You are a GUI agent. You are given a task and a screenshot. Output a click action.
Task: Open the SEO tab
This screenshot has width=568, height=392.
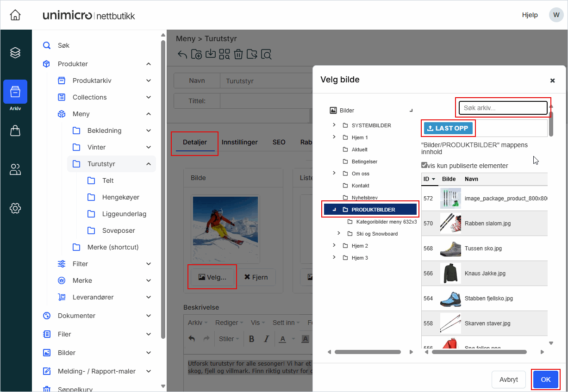[x=279, y=142]
